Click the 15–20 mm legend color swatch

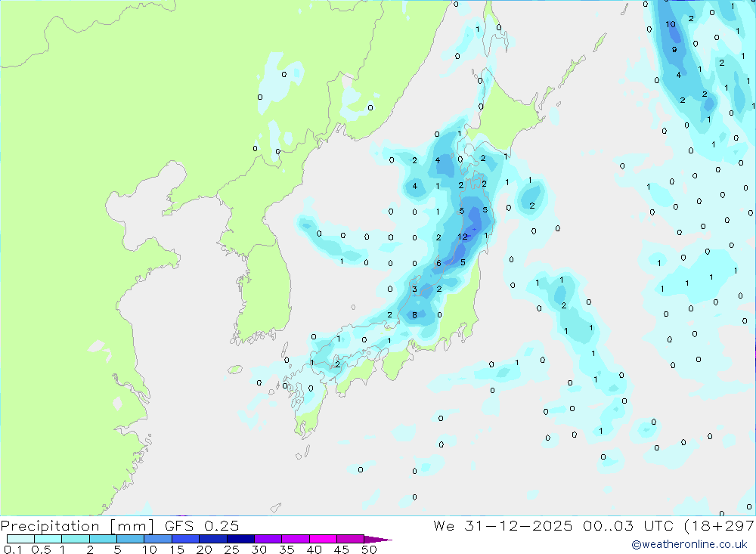pyautogui.click(x=185, y=539)
